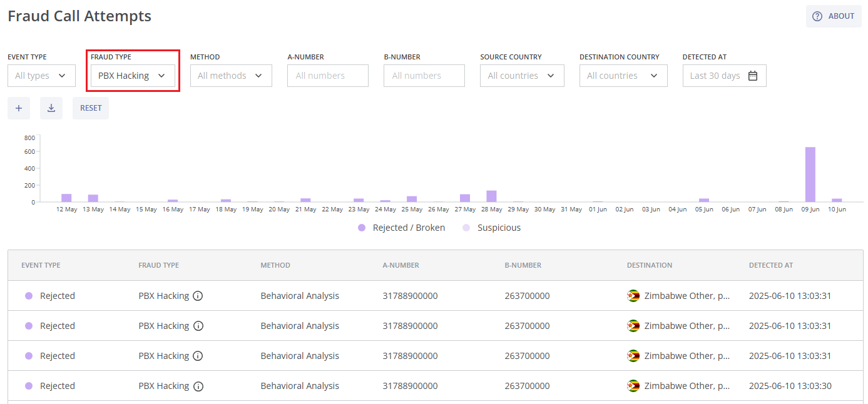Open the ABOUT panel
Screen dimensions: 868x404
tap(834, 16)
